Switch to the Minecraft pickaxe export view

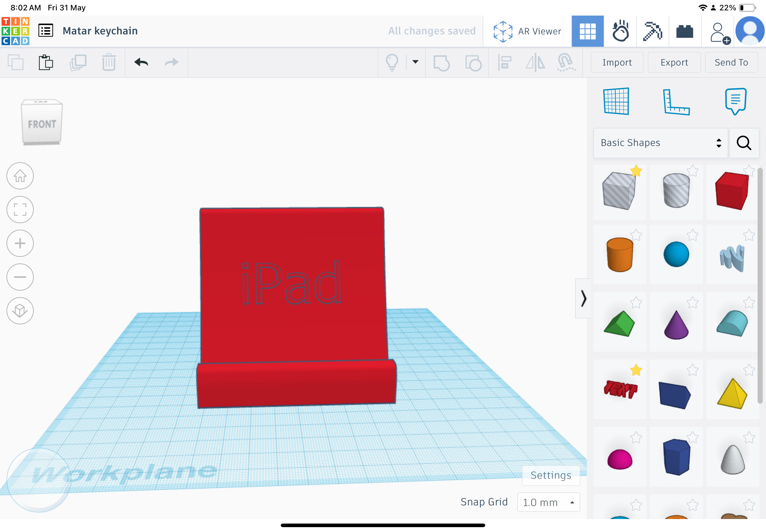click(653, 31)
